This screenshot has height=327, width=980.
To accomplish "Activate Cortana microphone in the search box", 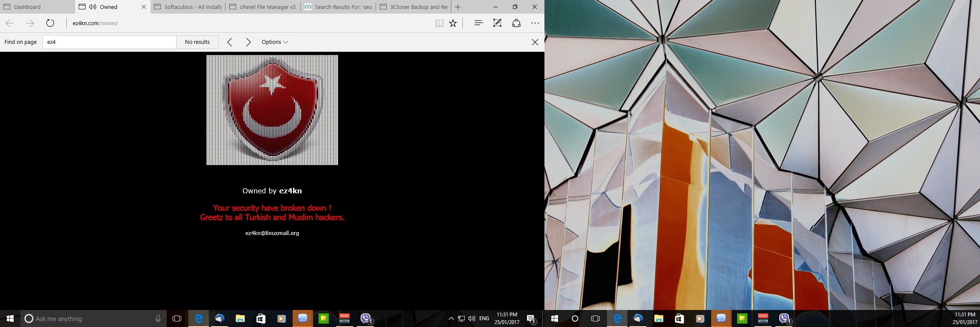I will click(x=158, y=318).
